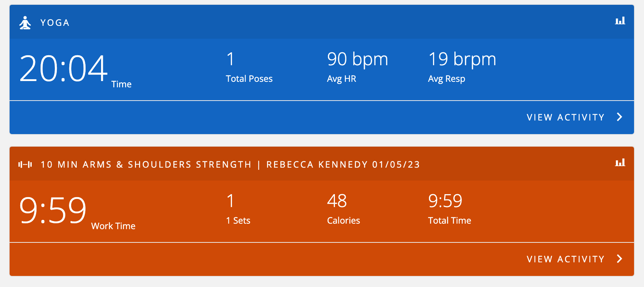Click the dumbbell strength icon
Viewport: 644px width, 287px height.
pyautogui.click(x=25, y=164)
